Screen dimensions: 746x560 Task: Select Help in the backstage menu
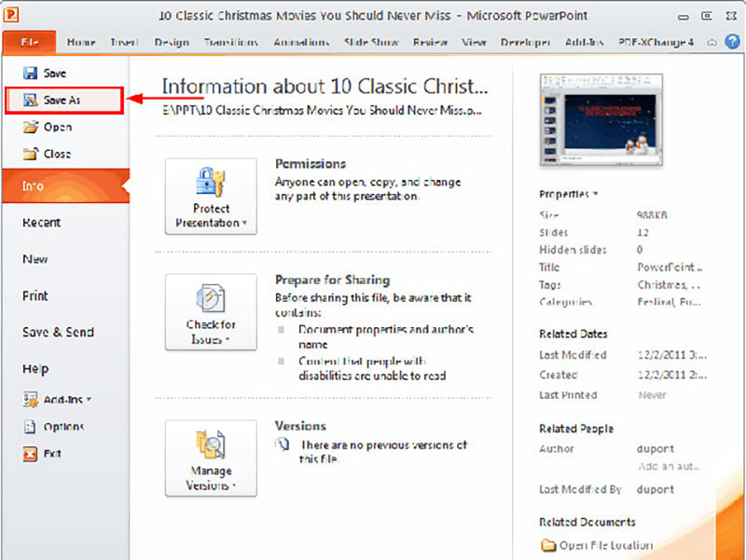coord(35,368)
